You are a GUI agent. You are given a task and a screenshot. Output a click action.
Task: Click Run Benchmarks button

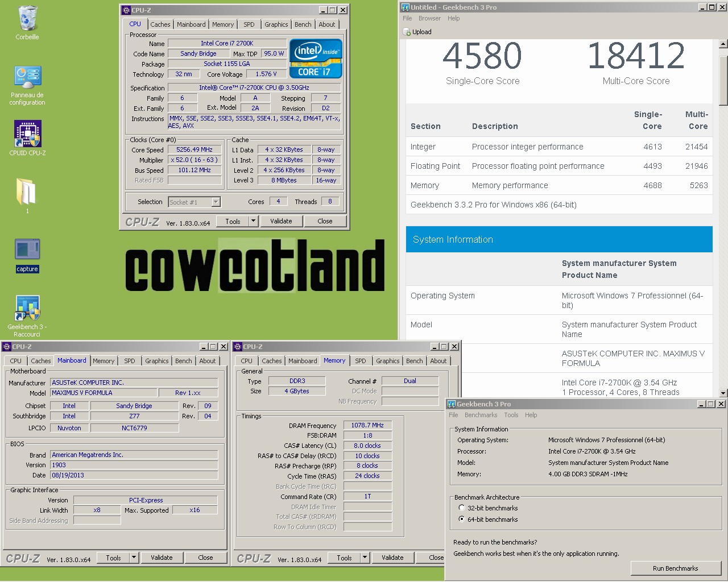click(675, 568)
